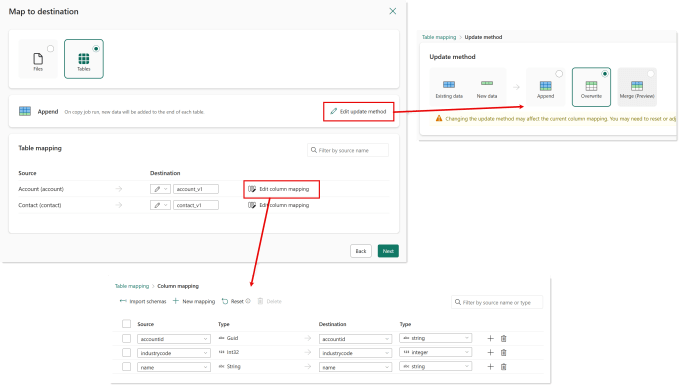Choose the Append update method
The width and height of the screenshot is (680, 386).
546,87
